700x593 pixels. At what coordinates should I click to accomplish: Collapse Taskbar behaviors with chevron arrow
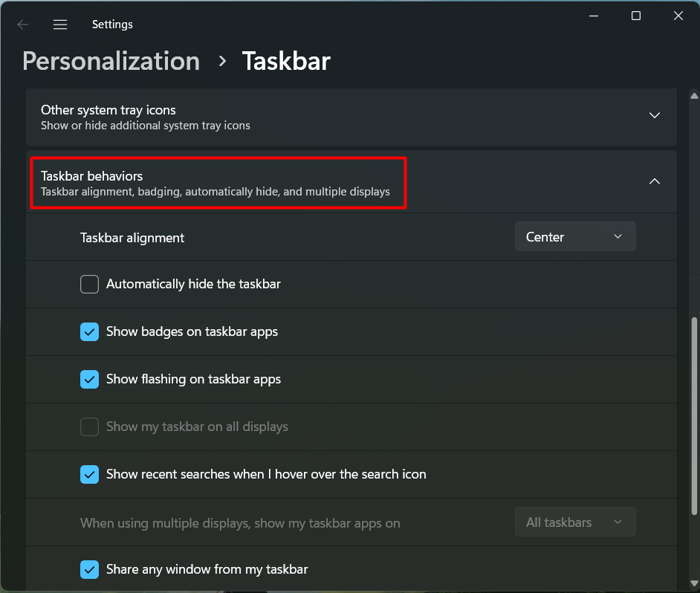655,181
